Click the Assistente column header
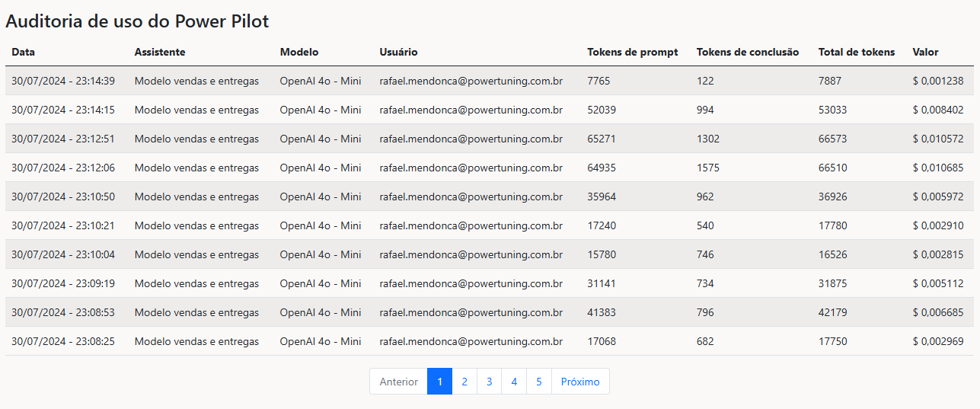The image size is (980, 409). pos(159,53)
